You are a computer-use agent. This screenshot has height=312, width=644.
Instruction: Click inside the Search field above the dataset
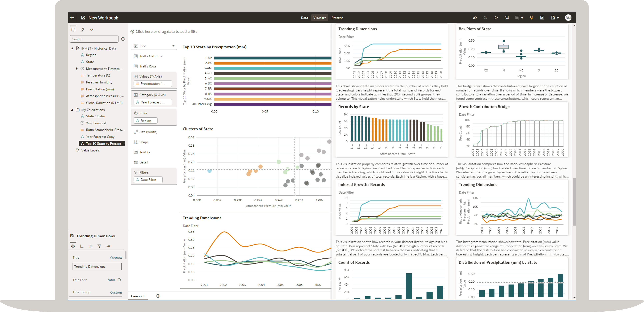tap(94, 39)
